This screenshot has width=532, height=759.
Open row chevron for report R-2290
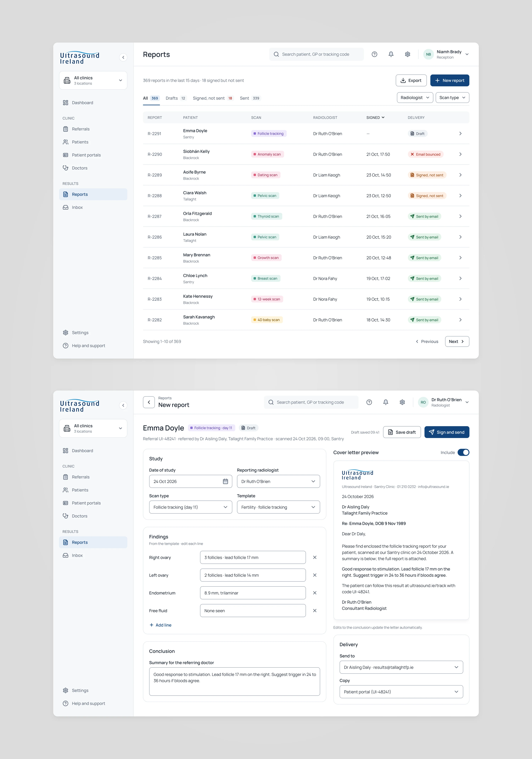pyautogui.click(x=460, y=154)
